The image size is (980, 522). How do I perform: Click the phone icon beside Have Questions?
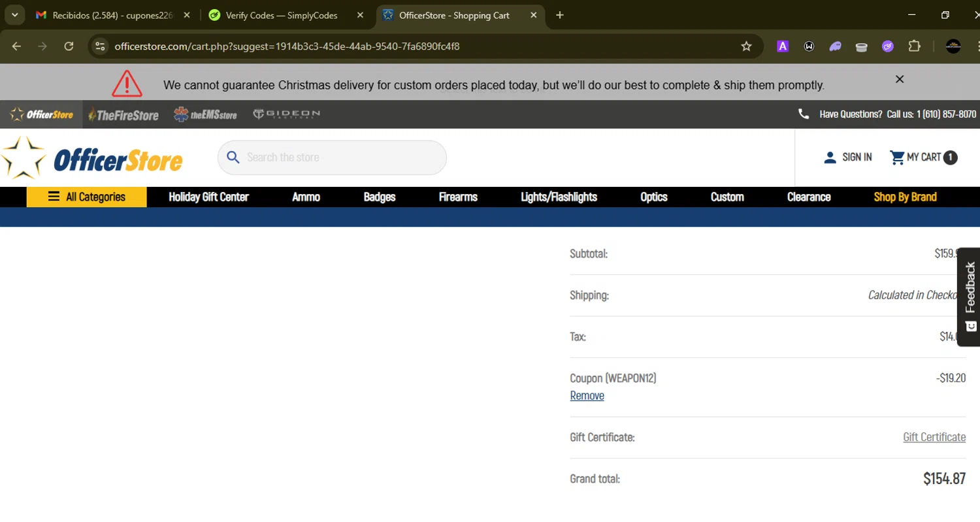804,114
